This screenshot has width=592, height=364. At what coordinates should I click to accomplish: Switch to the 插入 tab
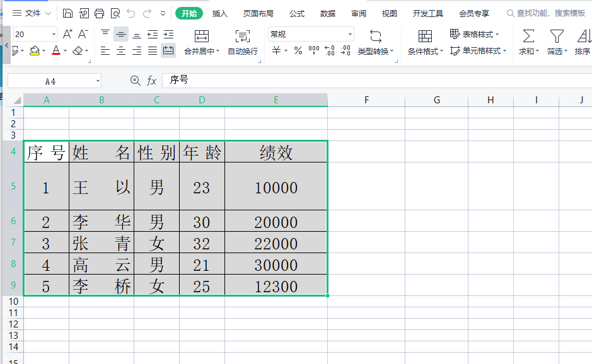click(220, 14)
